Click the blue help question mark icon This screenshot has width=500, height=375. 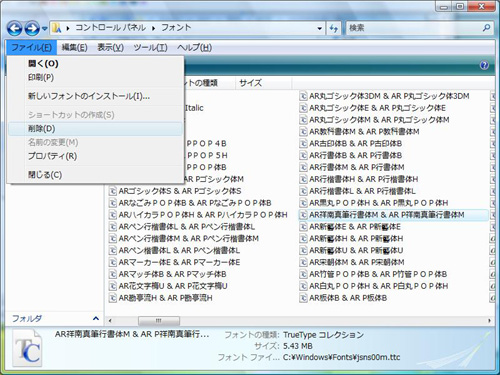[x=484, y=65]
